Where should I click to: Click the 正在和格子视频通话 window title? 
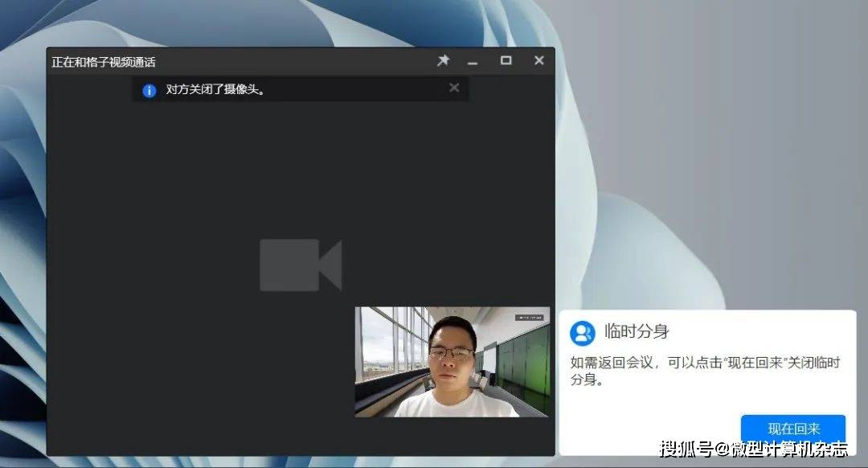click(104, 62)
